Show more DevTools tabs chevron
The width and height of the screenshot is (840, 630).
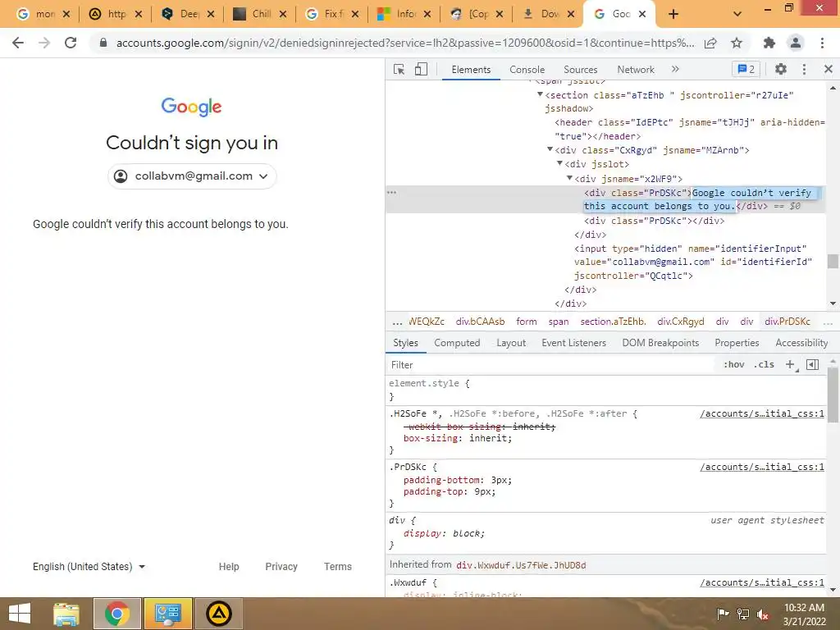(675, 69)
